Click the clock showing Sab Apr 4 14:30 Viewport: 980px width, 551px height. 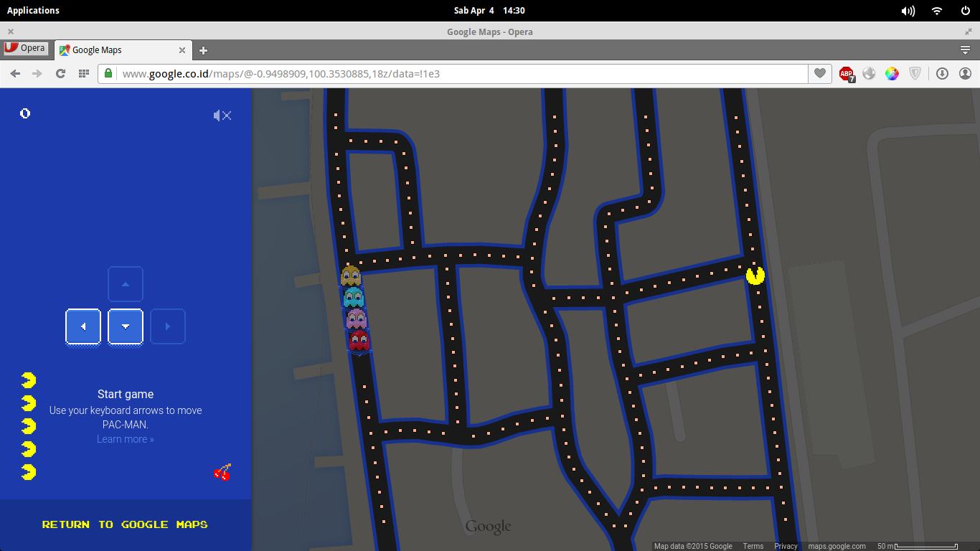(489, 10)
